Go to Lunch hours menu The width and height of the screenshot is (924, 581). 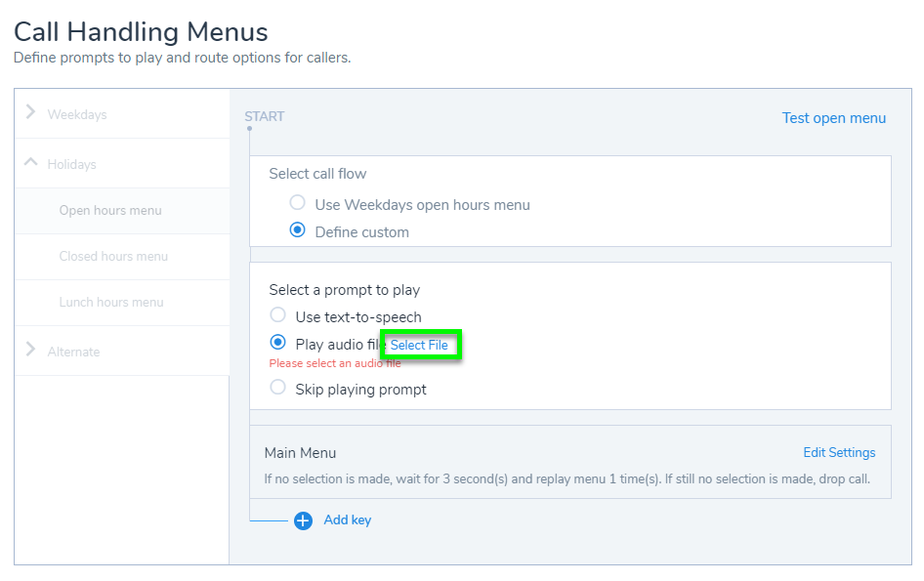[x=111, y=302]
